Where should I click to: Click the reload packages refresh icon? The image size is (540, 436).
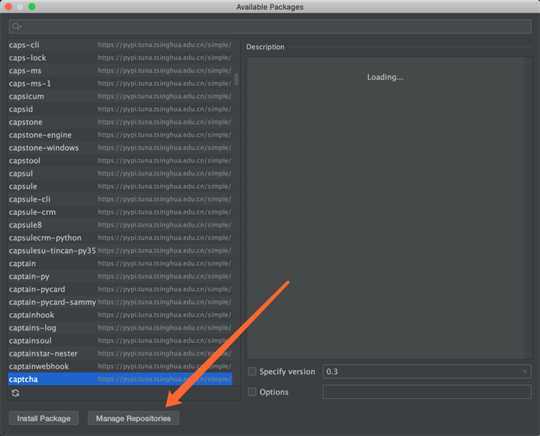click(15, 393)
